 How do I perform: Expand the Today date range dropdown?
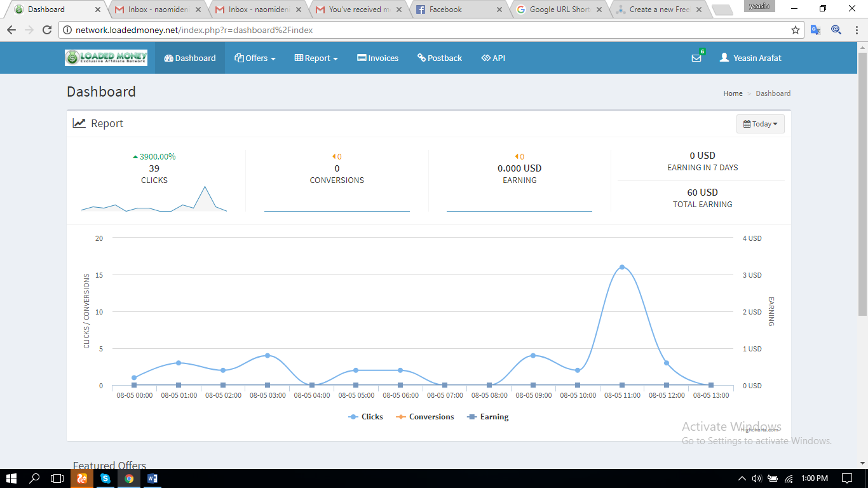[760, 124]
